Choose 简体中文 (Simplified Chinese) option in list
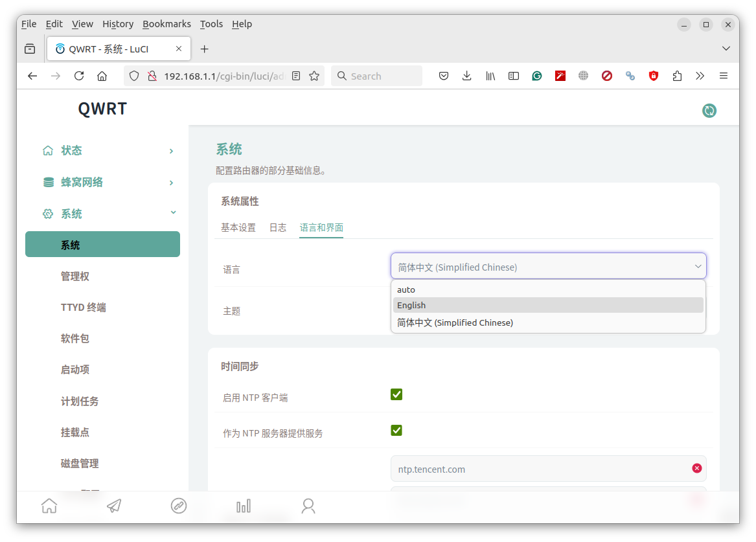This screenshot has width=756, height=542. tap(548, 322)
